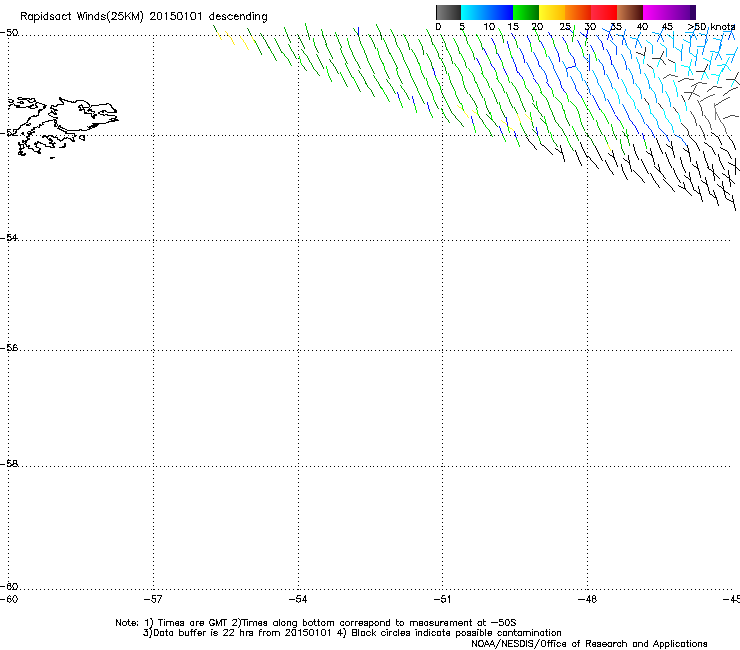This screenshot has height=650, width=740.
Task: Click the green 15-20 knots color swatch
Action: 526,12
